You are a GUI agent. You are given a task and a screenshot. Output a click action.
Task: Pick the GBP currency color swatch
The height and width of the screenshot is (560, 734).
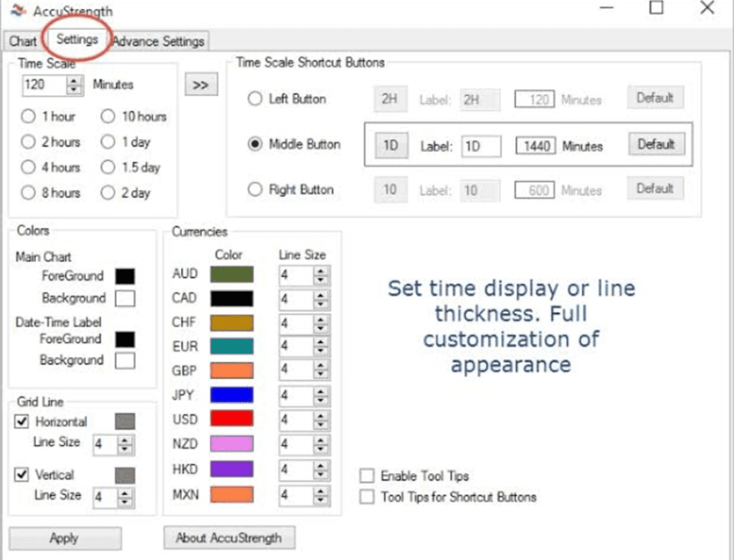click(x=232, y=371)
